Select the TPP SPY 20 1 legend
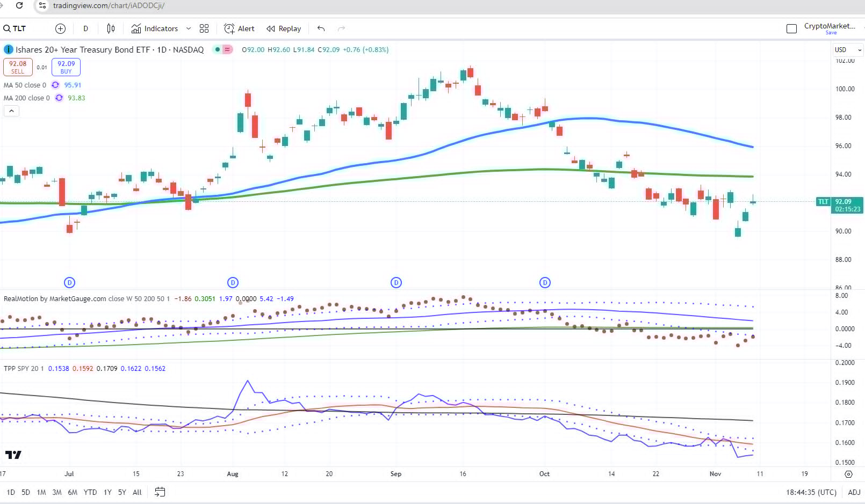Image resolution: width=865 pixels, height=504 pixels. coord(24,368)
